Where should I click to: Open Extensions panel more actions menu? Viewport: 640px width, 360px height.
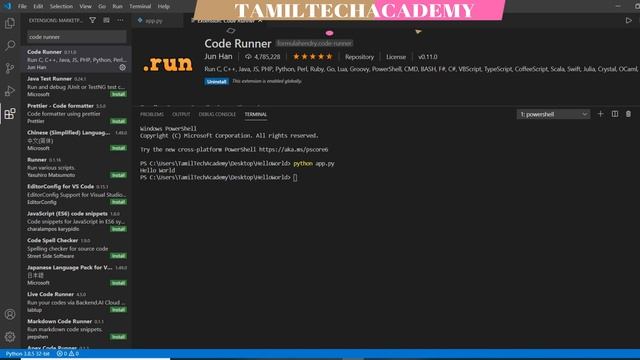(120, 20)
